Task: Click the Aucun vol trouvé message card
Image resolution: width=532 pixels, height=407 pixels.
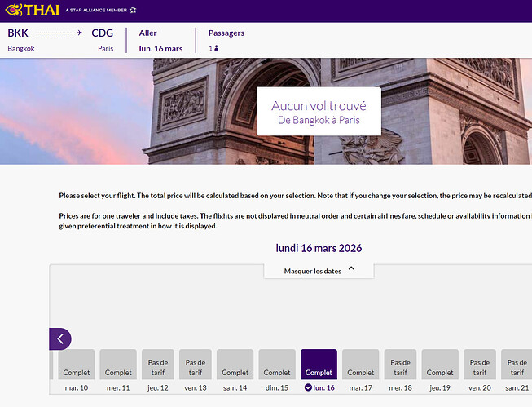Action: (319, 111)
